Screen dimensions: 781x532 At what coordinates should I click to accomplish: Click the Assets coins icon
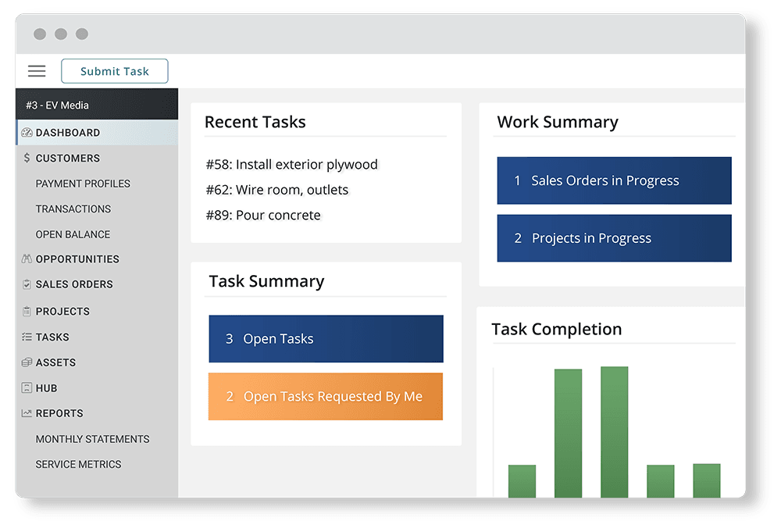(26, 362)
